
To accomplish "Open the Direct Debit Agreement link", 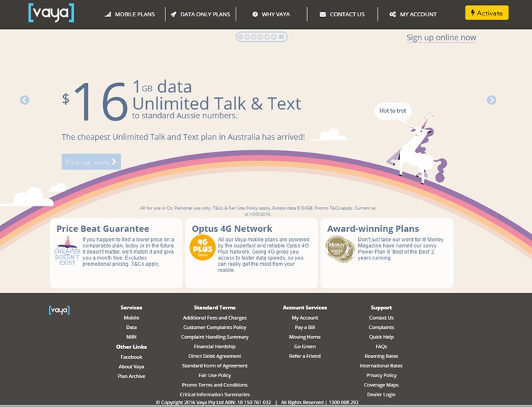I will pos(215,356).
